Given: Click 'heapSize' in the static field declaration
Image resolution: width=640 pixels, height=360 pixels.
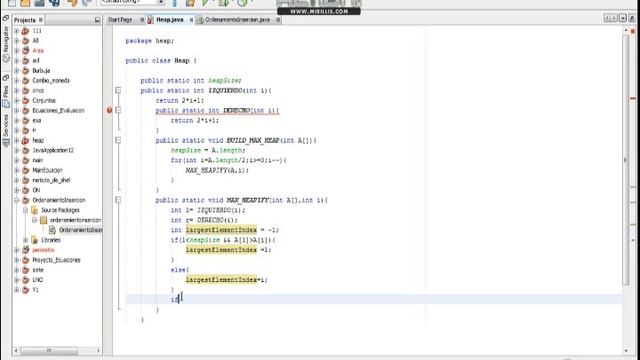Looking at the screenshot, I should [x=224, y=80].
